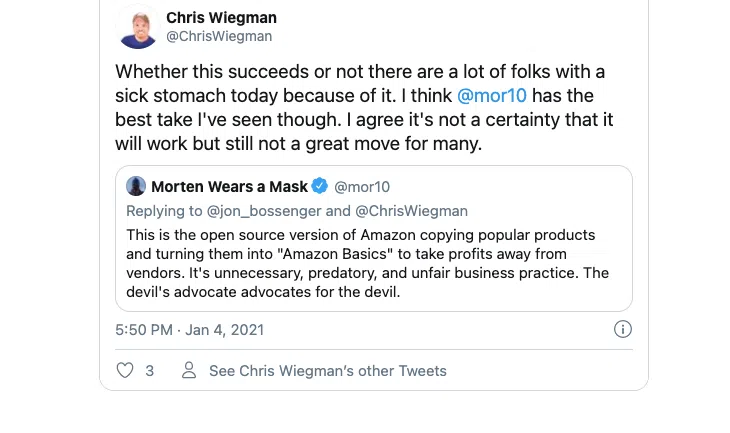Image resolution: width=730 pixels, height=433 pixels.
Task: Open the Chris Wiegman display name
Action: tap(221, 18)
